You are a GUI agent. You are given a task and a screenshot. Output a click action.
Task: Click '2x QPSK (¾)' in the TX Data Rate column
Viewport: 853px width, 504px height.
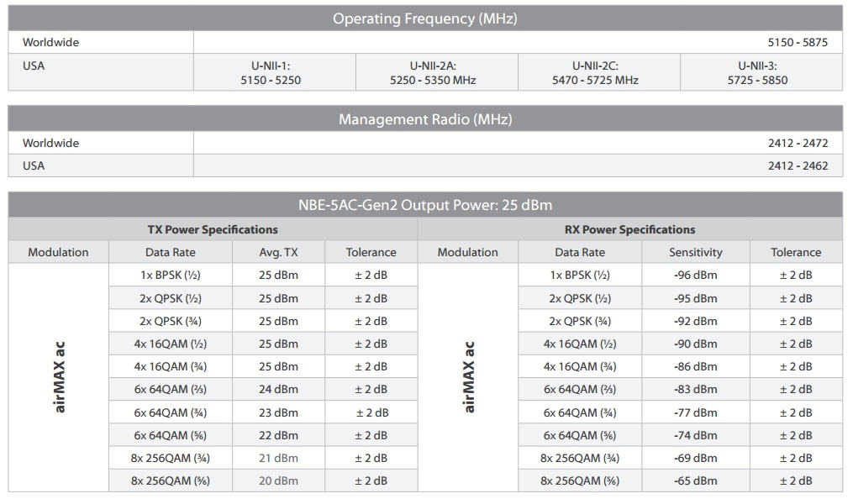(171, 322)
